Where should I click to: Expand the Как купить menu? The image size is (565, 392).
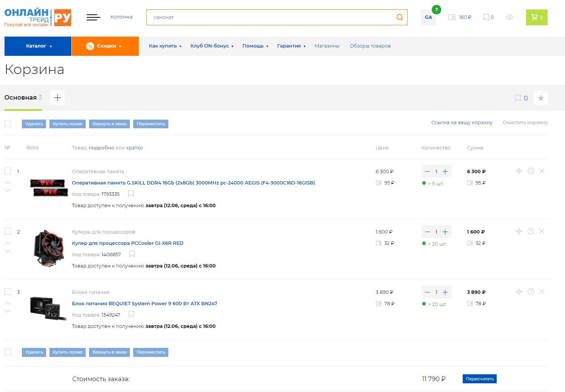165,46
